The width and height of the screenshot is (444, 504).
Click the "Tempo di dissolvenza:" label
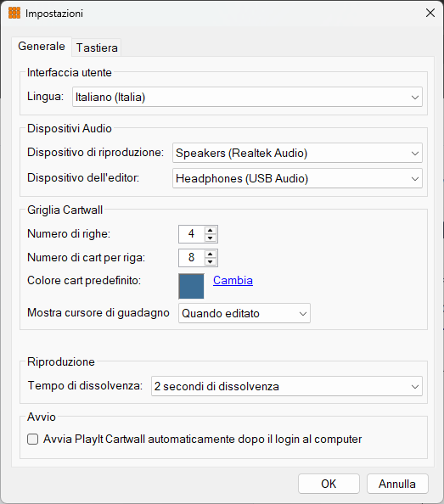pyautogui.click(x=85, y=385)
